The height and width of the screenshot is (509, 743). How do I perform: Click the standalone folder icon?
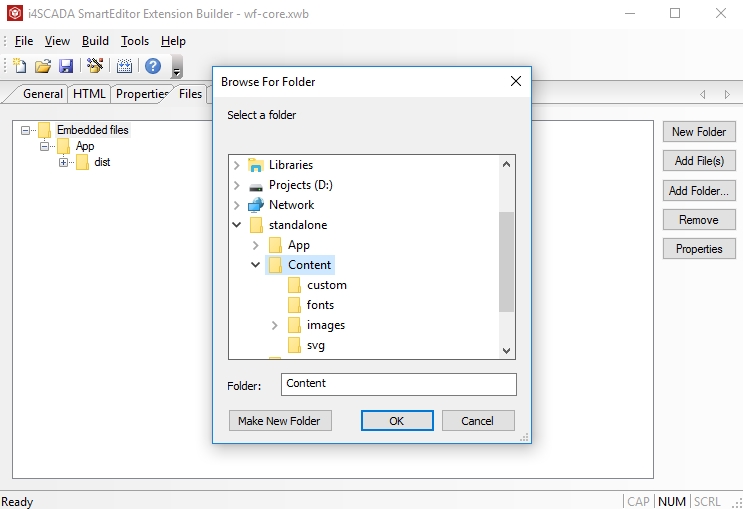coord(256,225)
